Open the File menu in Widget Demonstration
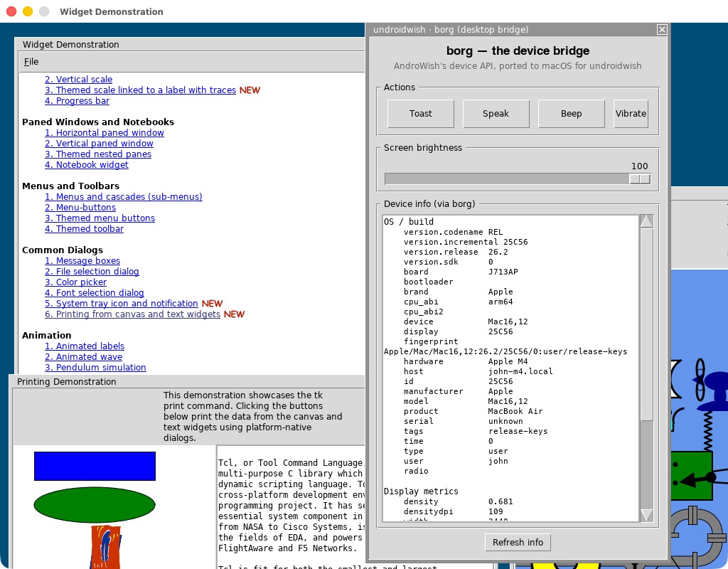Image resolution: width=728 pixels, height=569 pixels. [31, 62]
